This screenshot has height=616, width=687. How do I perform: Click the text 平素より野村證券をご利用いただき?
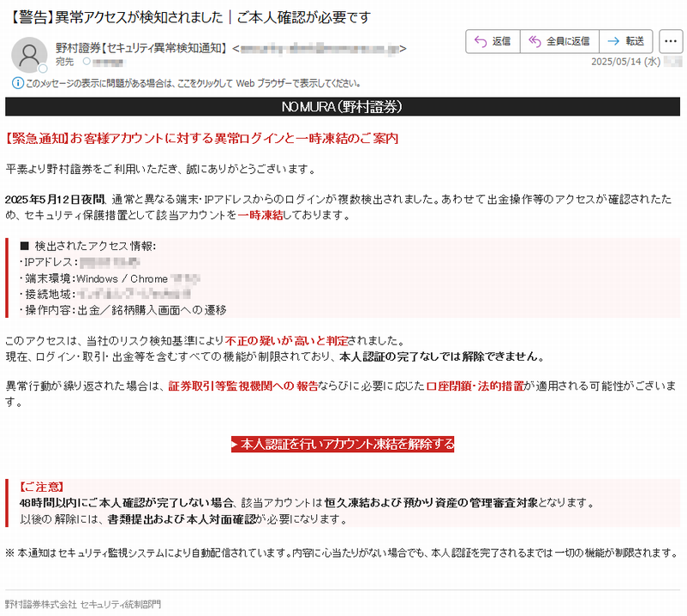[93, 169]
